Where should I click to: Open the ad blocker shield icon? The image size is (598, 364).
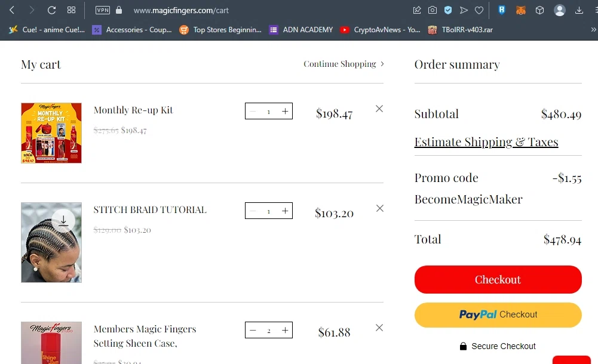coord(448,10)
